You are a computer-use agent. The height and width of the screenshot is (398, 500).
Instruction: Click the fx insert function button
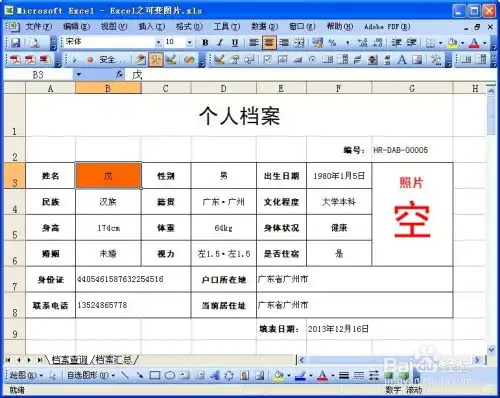tap(119, 75)
